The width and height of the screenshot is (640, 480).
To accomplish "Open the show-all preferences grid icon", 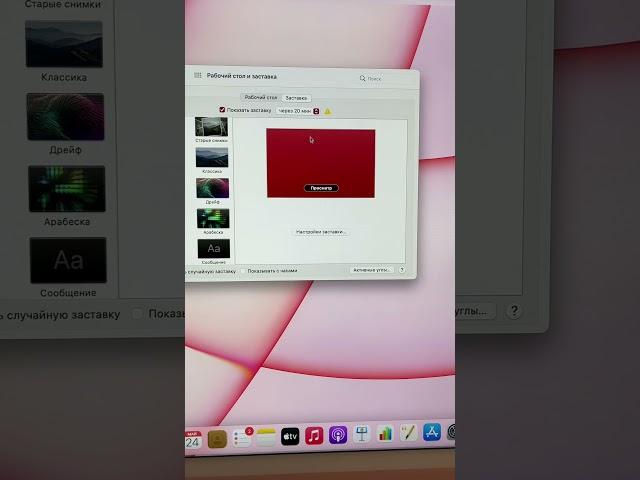I will click(198, 76).
